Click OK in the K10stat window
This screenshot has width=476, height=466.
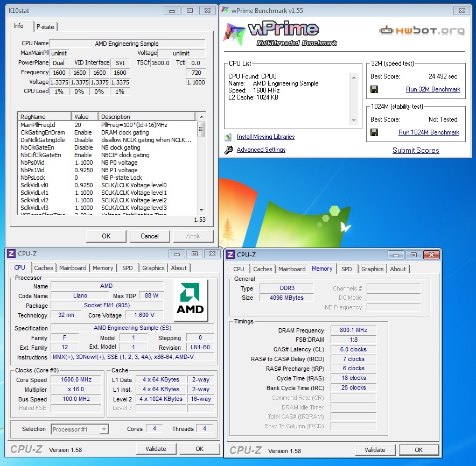click(106, 236)
